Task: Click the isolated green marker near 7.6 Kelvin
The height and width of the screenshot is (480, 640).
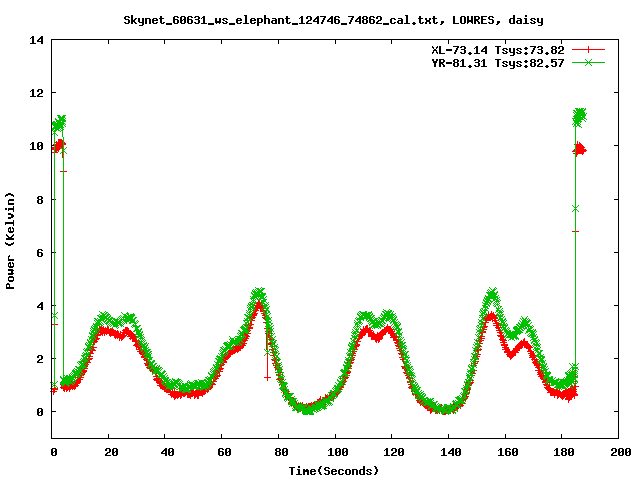Action: point(576,209)
